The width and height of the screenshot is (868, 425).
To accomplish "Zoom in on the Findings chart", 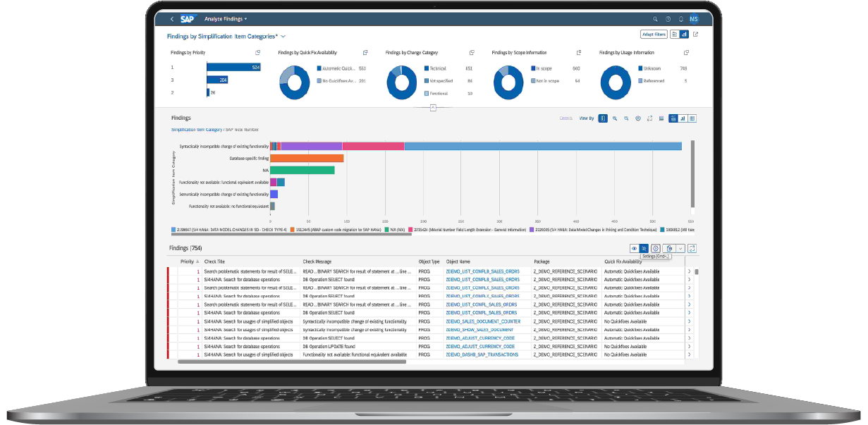I will pyautogui.click(x=615, y=118).
